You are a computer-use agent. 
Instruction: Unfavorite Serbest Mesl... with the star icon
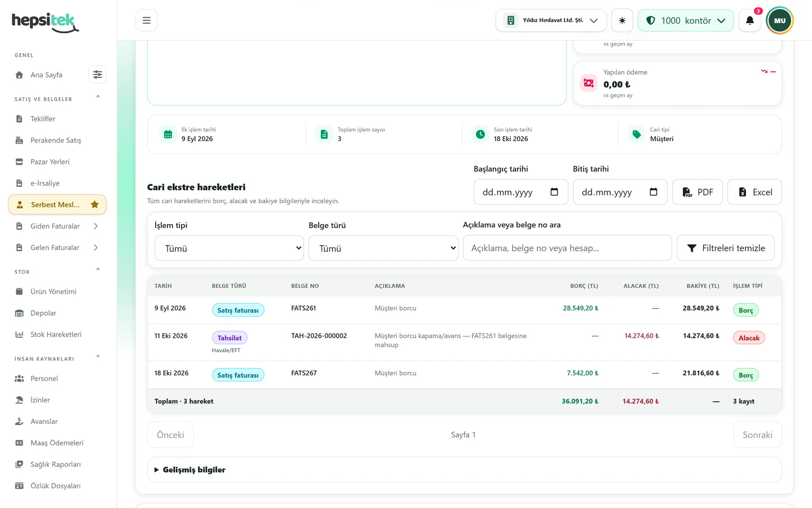tap(95, 204)
